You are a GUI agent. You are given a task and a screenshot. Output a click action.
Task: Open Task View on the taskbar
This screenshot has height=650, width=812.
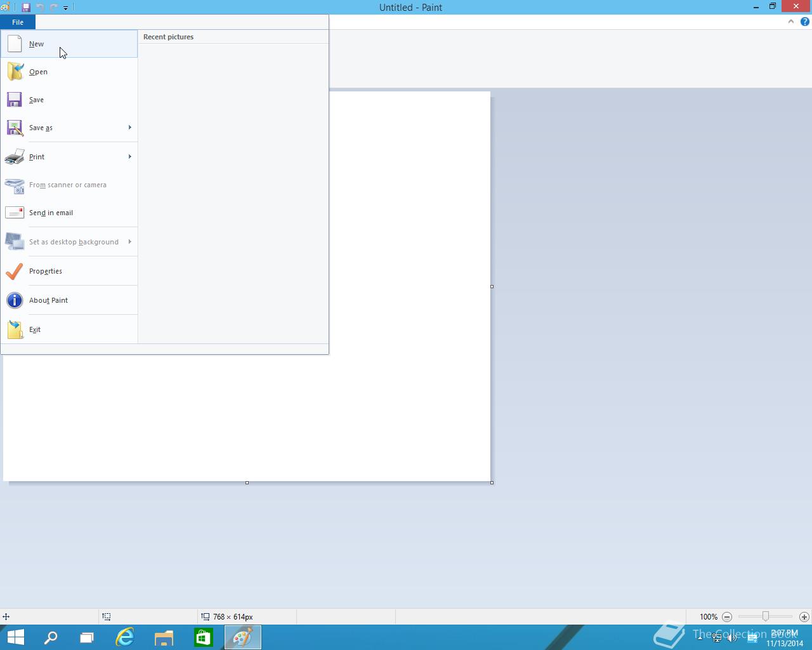(87, 637)
